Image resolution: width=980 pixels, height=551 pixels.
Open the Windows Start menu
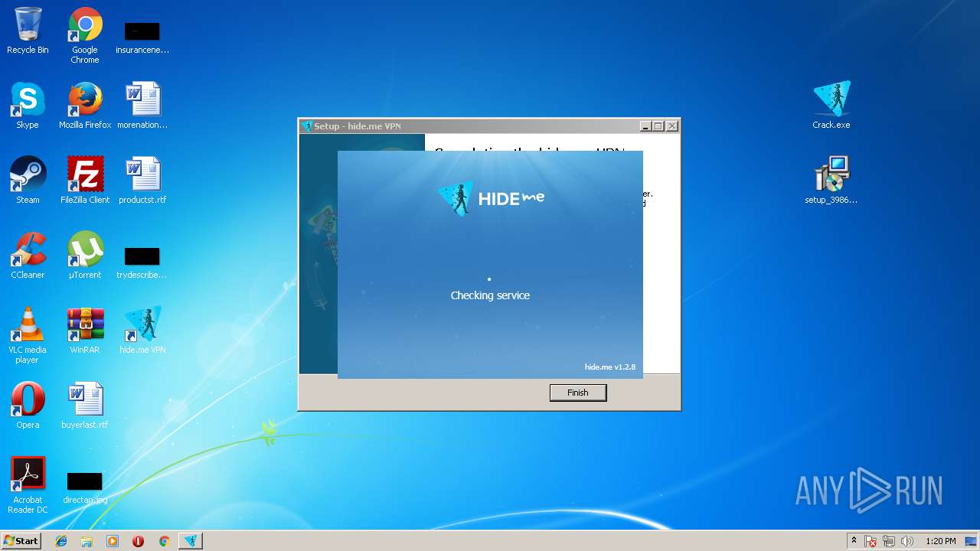coord(21,541)
